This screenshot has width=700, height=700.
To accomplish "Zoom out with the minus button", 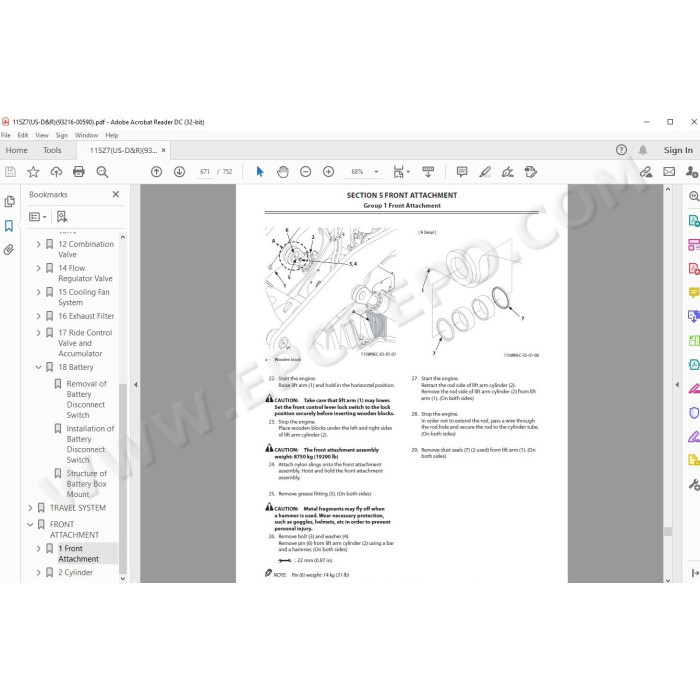I will click(x=305, y=172).
